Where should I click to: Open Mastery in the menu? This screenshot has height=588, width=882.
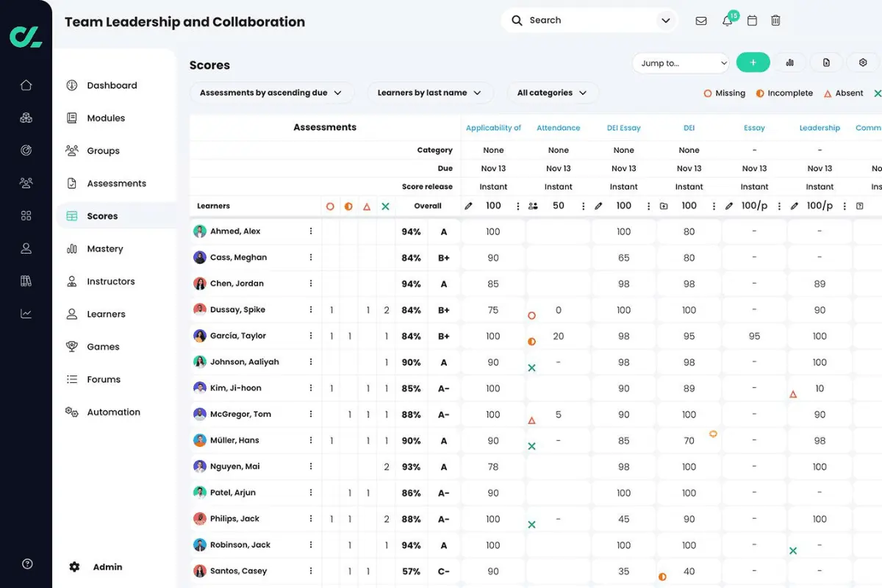pyautogui.click(x=105, y=248)
